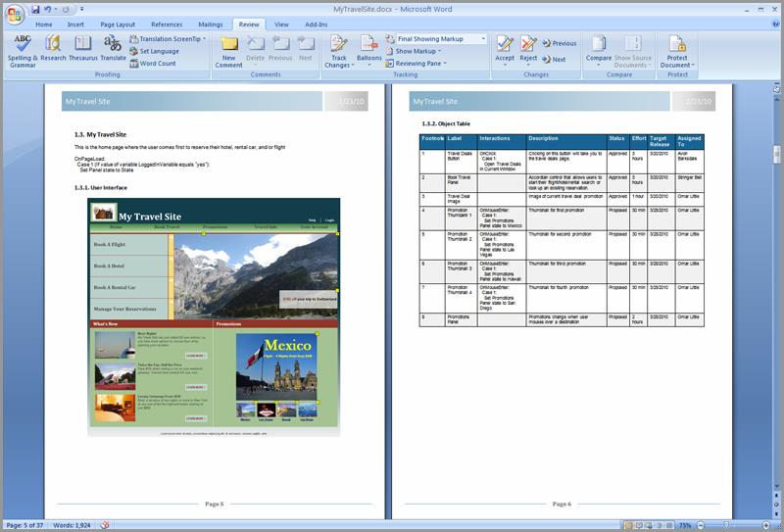Open the Thesaurus

pyautogui.click(x=83, y=49)
